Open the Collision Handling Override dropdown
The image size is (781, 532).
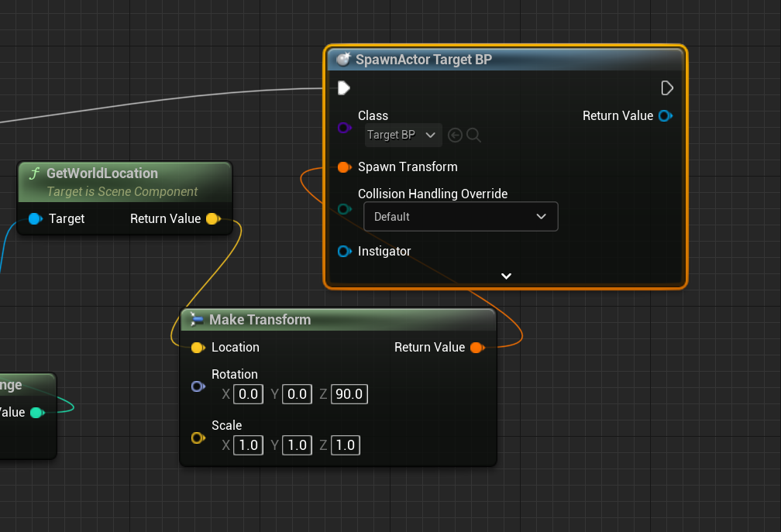460,217
